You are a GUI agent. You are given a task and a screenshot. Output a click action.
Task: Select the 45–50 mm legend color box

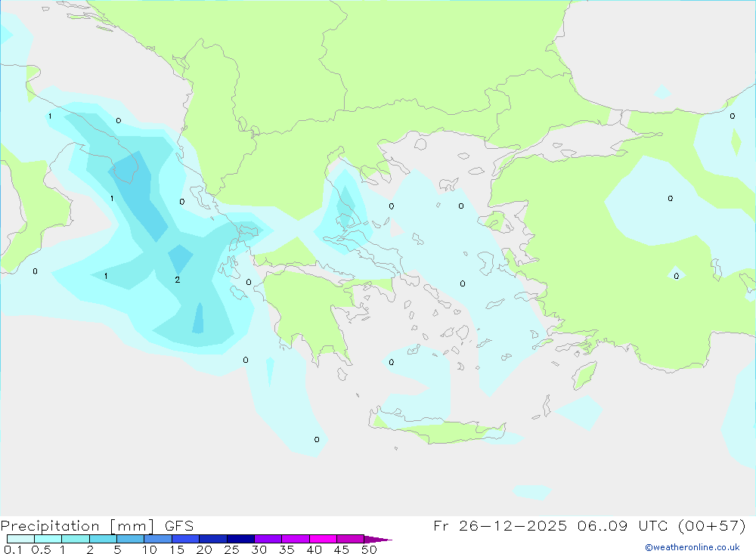pos(351,539)
